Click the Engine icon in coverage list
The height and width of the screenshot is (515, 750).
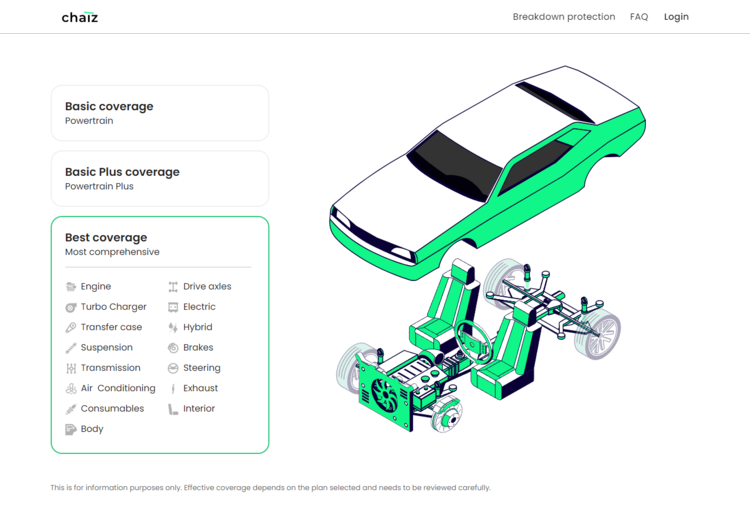[x=71, y=287]
